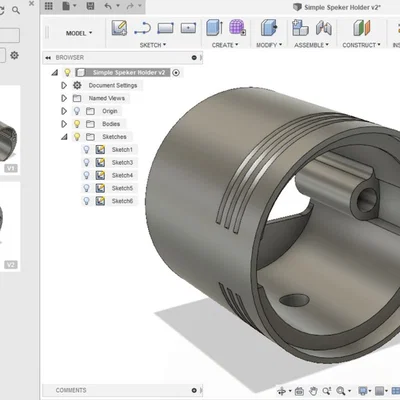The image size is (400, 400).
Task: Select the Offset Plane construct tool
Action: pyautogui.click(x=362, y=28)
